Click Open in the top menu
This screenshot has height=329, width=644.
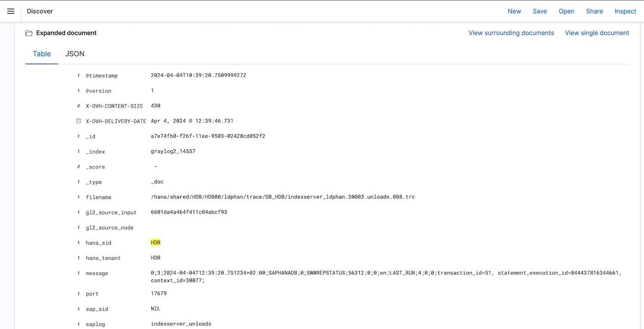pyautogui.click(x=566, y=11)
